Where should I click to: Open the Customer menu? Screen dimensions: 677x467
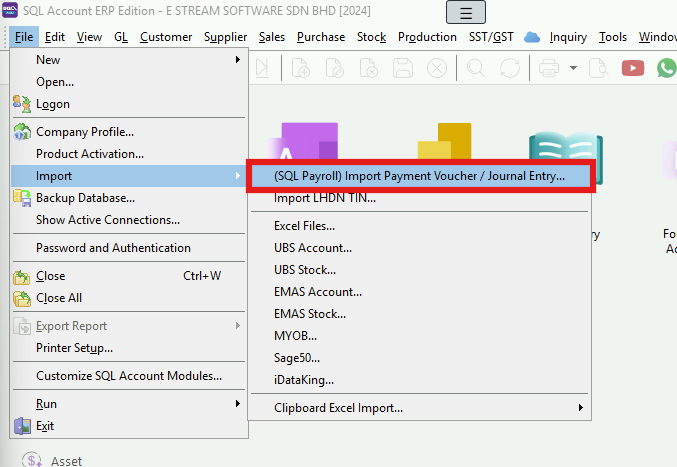pyautogui.click(x=166, y=37)
